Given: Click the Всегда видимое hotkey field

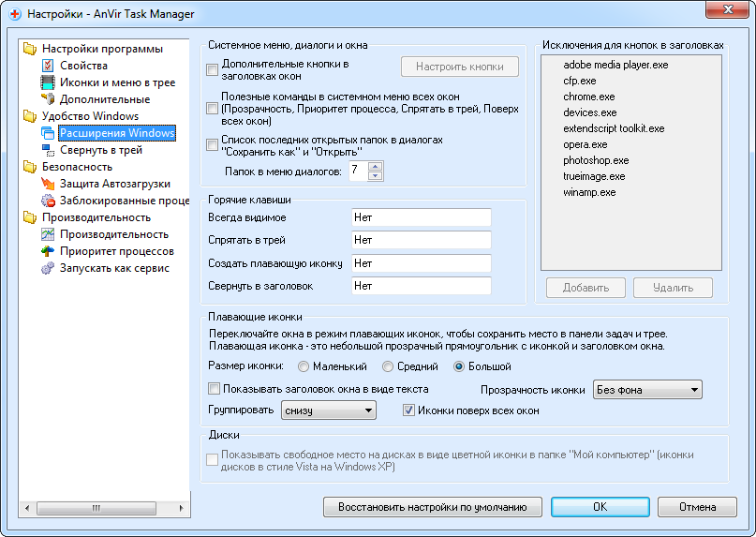Looking at the screenshot, I should pos(421,217).
